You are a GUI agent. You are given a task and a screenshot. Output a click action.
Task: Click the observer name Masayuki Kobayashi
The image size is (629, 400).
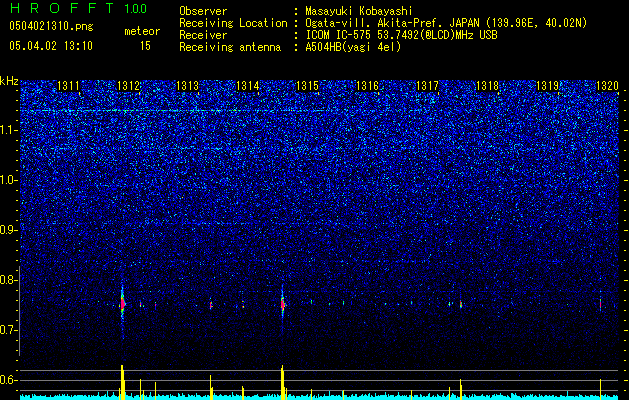point(359,11)
